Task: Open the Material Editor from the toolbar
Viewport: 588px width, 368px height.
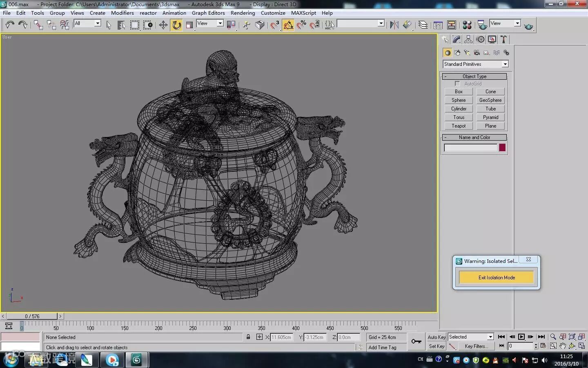Action: pos(467,25)
